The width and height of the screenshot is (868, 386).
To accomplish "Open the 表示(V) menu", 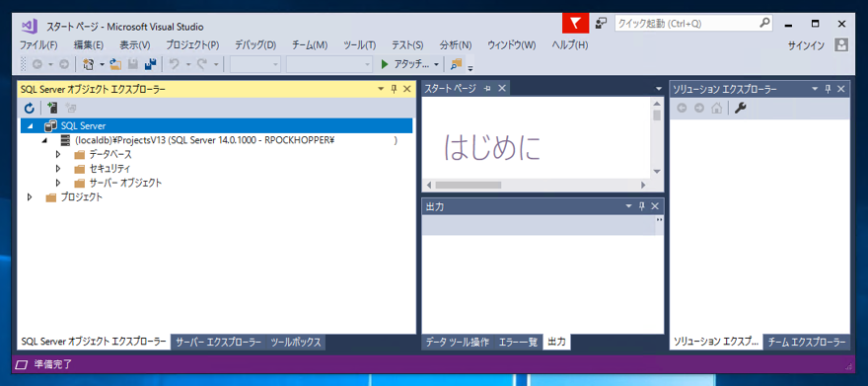I will [134, 45].
